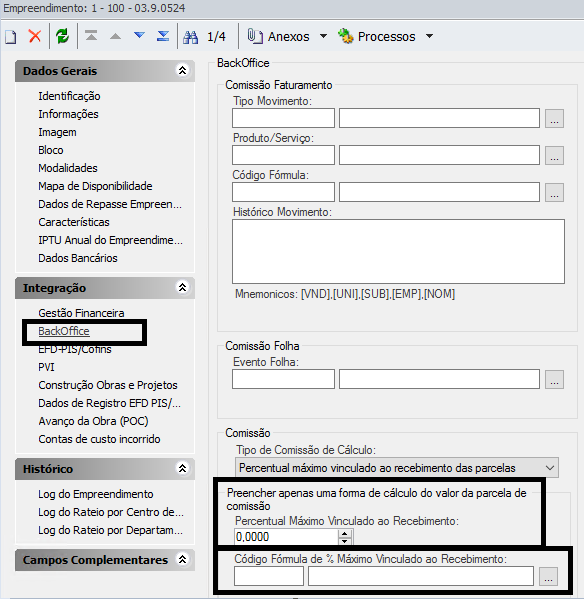This screenshot has width=584, height=599.
Task: Click Tipo Movimento code field
Action: point(283,118)
